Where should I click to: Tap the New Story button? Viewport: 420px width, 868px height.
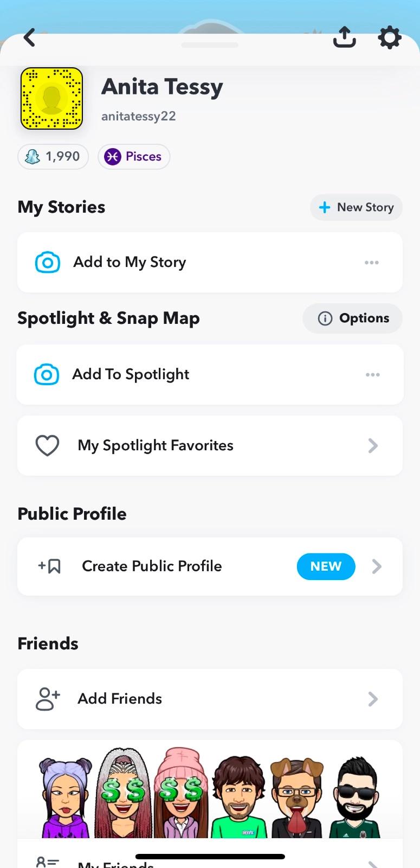coord(356,207)
